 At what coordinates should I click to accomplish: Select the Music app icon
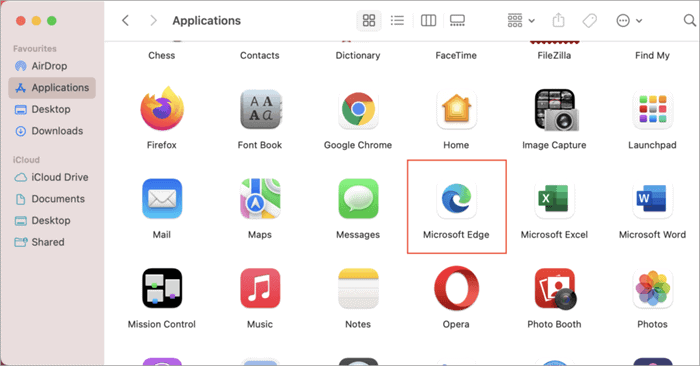pos(260,288)
